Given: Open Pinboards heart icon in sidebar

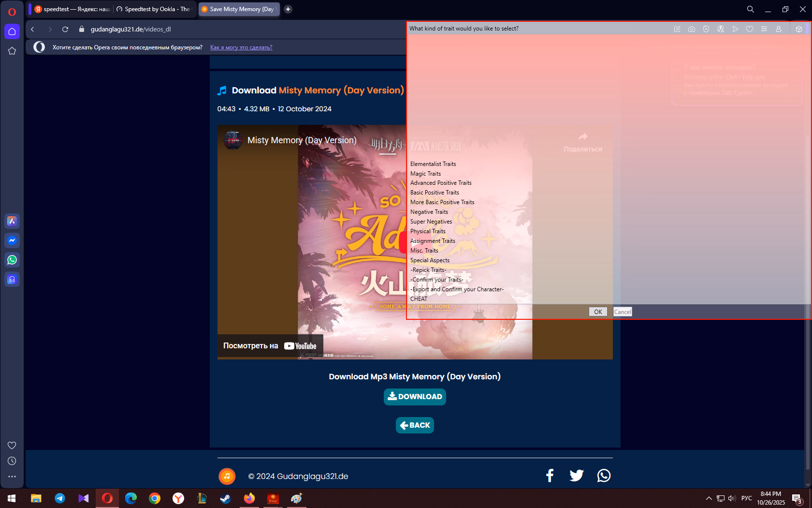Looking at the screenshot, I should pos(12,445).
